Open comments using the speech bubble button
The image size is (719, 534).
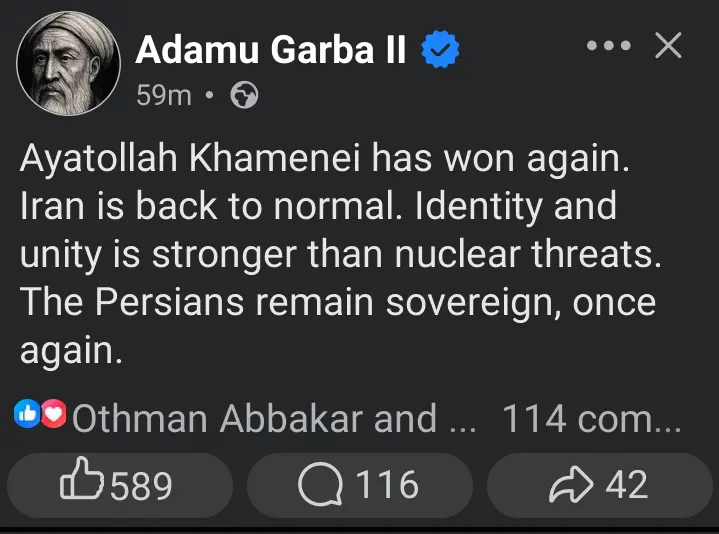(359, 485)
